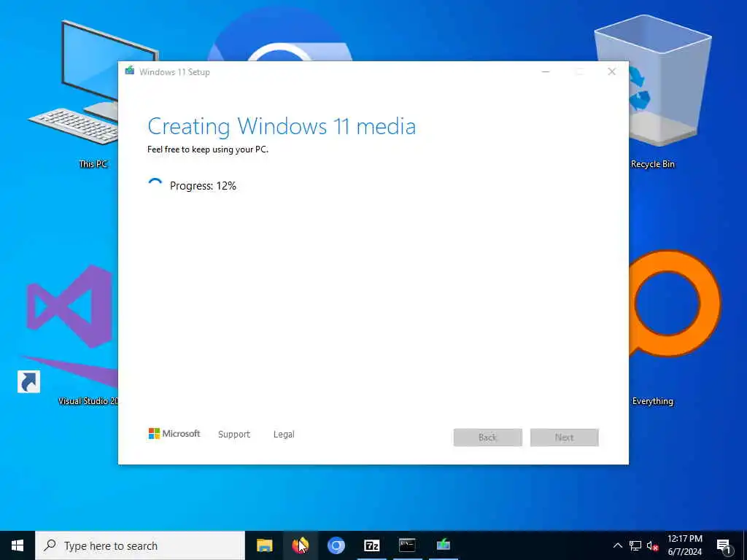Open the Windows Start menu

(x=18, y=545)
